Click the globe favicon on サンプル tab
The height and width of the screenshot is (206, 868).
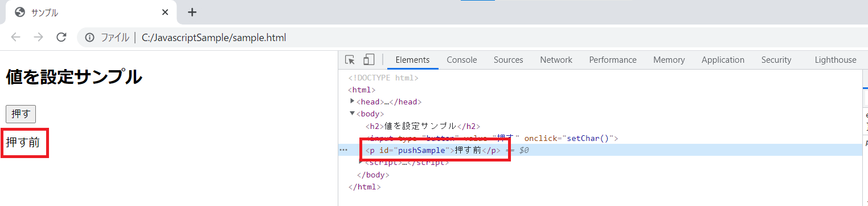20,12
